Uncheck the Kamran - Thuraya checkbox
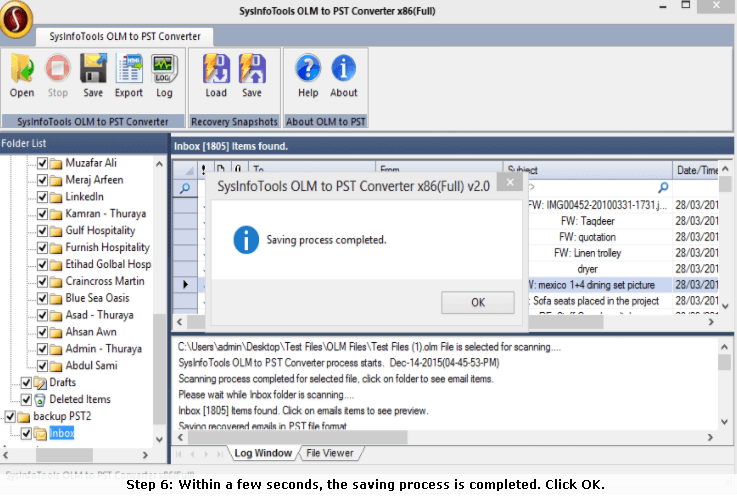Viewport: 737px width, 498px height. tap(42, 214)
